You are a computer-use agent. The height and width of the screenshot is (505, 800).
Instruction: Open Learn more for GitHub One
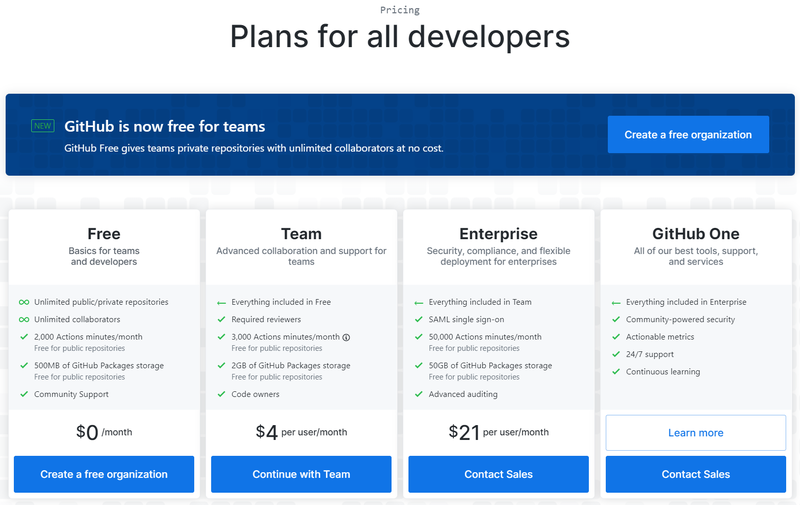[x=696, y=433]
